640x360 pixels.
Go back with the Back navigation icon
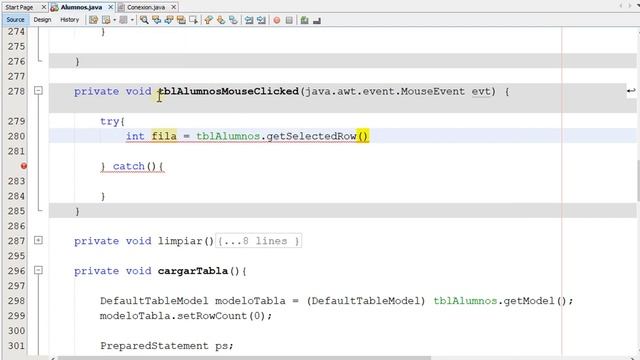(x=107, y=20)
